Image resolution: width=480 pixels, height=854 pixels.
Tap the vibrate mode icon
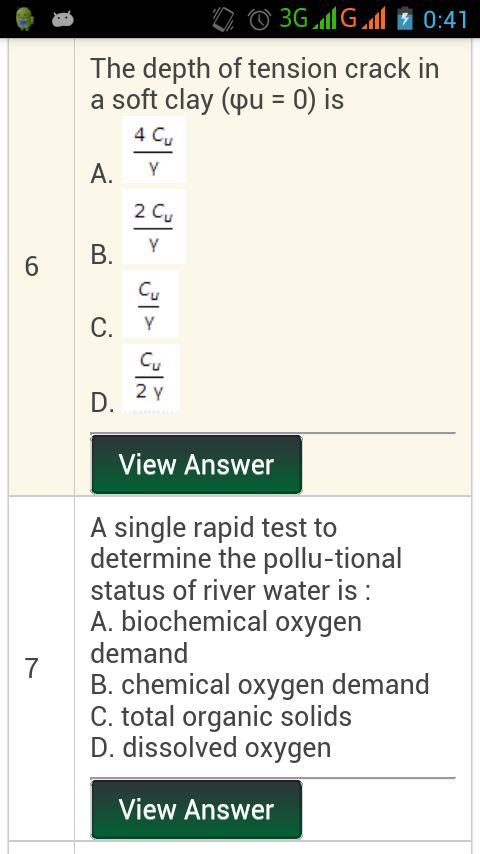click(x=223, y=19)
